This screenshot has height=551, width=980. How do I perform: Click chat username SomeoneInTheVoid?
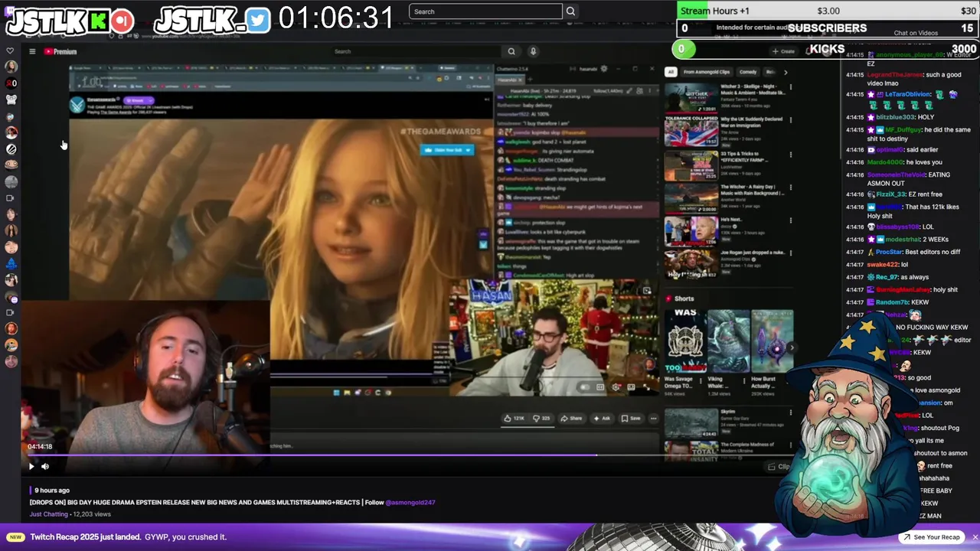(x=897, y=175)
